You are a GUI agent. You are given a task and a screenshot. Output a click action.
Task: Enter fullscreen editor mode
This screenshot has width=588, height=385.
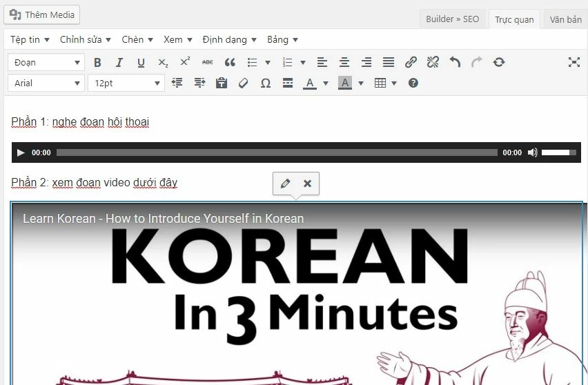coord(574,62)
